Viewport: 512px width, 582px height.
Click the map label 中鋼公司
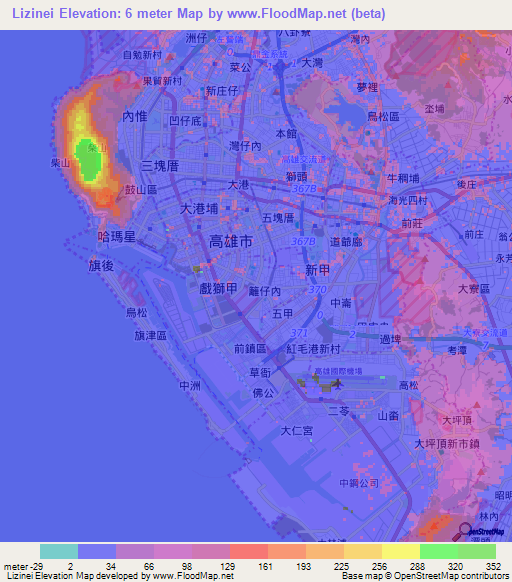[x=359, y=483]
